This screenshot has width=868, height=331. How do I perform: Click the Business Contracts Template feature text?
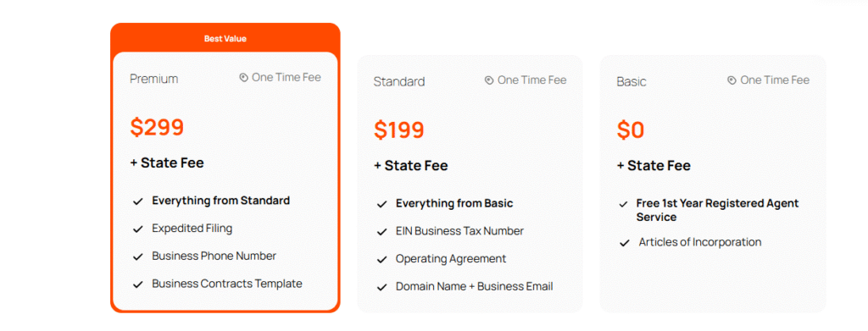pos(227,284)
